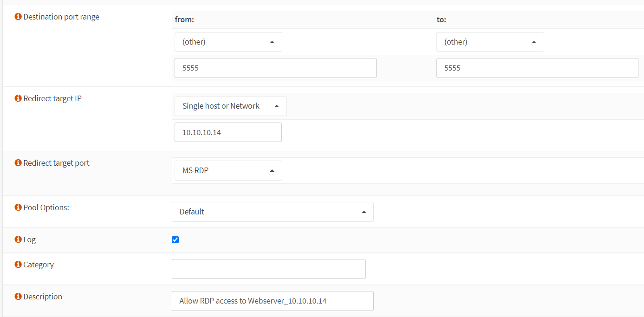Click the Description field with RDP text
The height and width of the screenshot is (317, 644).
click(x=273, y=301)
